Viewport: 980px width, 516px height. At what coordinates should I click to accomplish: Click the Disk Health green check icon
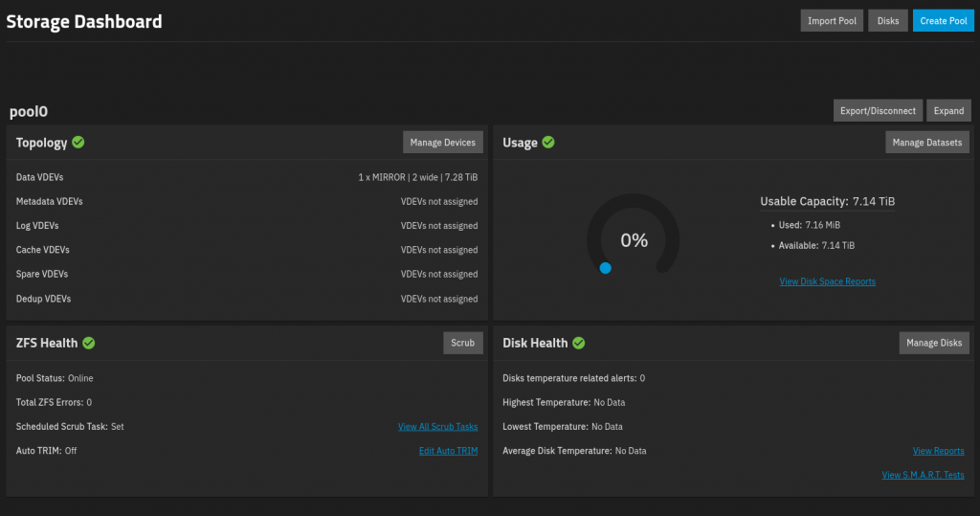579,343
